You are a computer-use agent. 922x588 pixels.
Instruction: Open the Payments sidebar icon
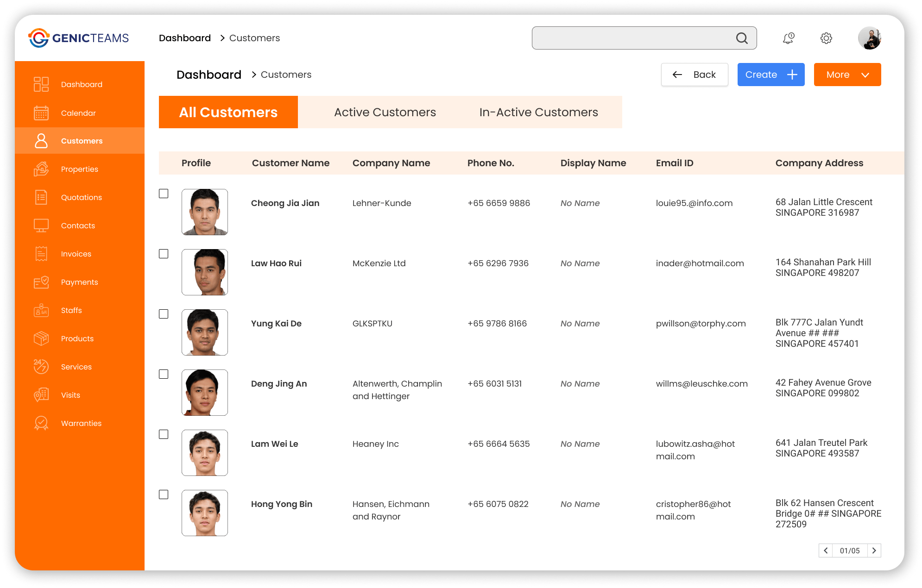[41, 282]
